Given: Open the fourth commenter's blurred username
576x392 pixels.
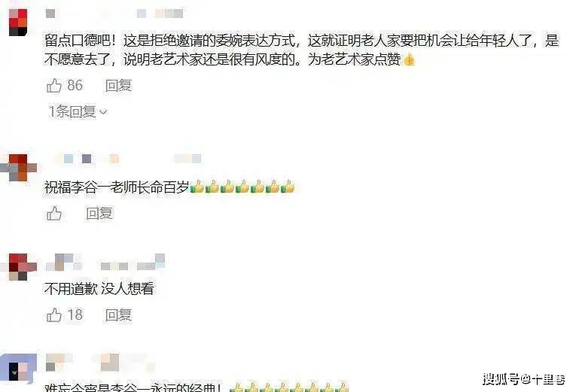Looking at the screenshot, I should (x=101, y=362).
